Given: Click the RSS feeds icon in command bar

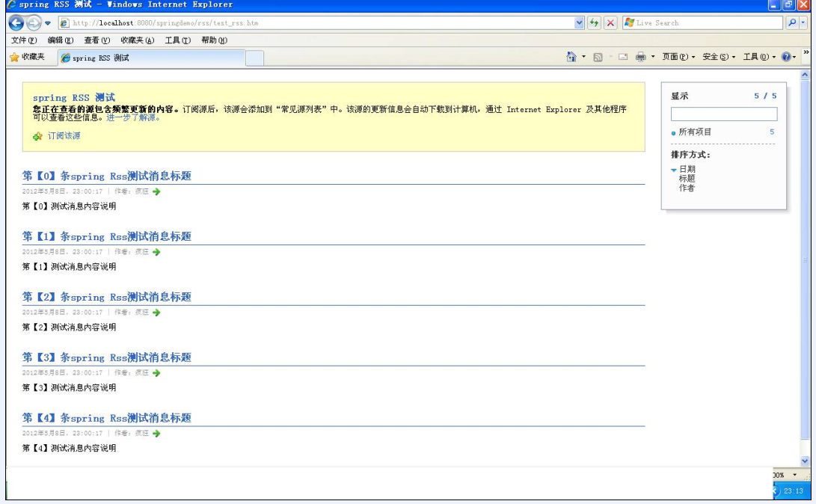Looking at the screenshot, I should coord(598,58).
